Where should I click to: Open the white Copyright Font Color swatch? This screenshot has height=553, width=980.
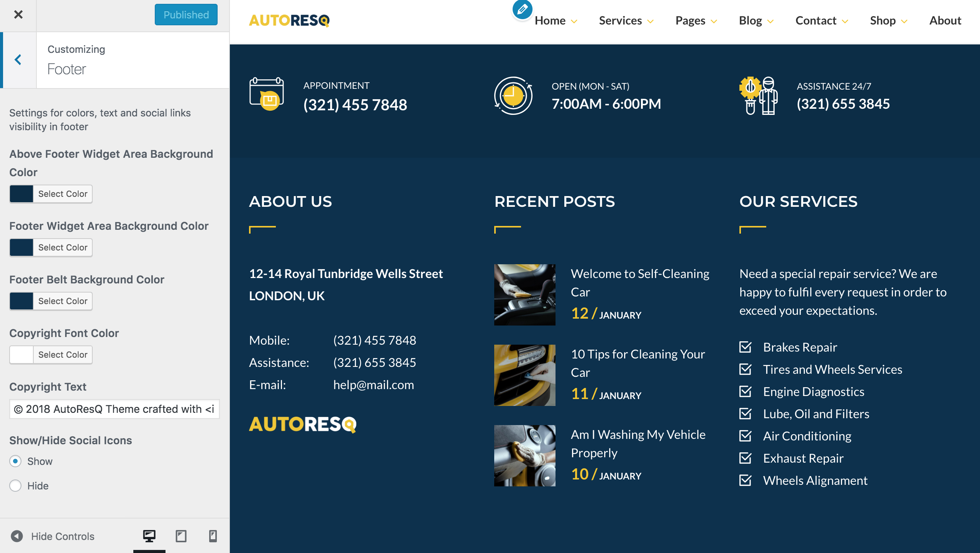click(x=21, y=355)
